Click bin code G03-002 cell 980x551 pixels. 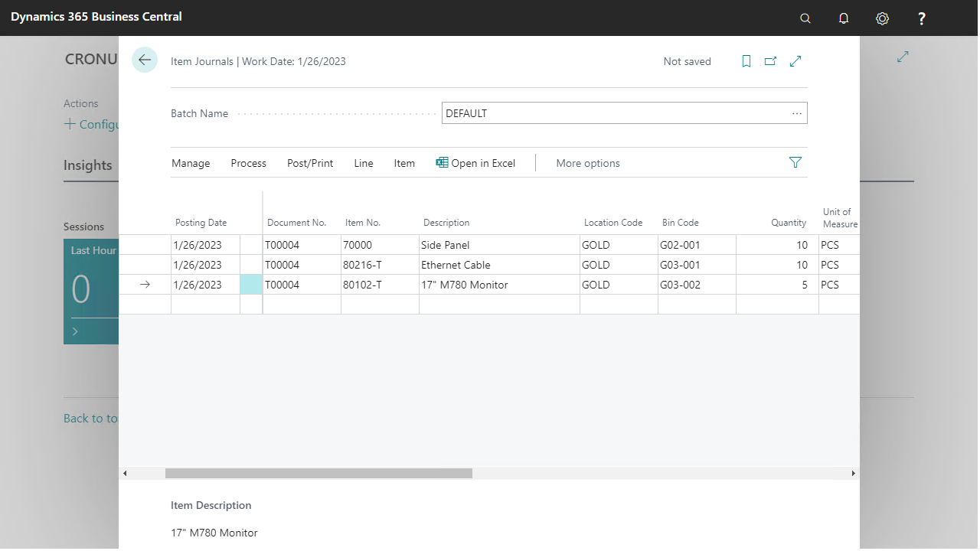[x=697, y=285]
